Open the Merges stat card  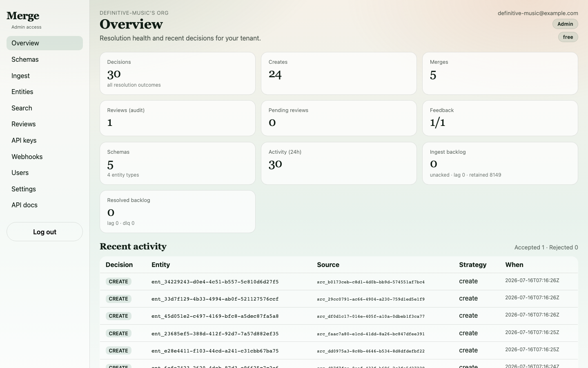(x=500, y=74)
